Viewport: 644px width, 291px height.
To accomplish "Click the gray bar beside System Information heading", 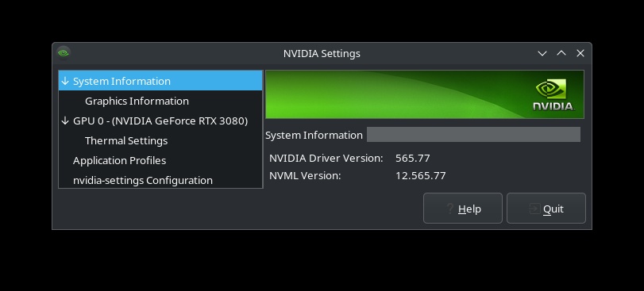I will (473, 135).
